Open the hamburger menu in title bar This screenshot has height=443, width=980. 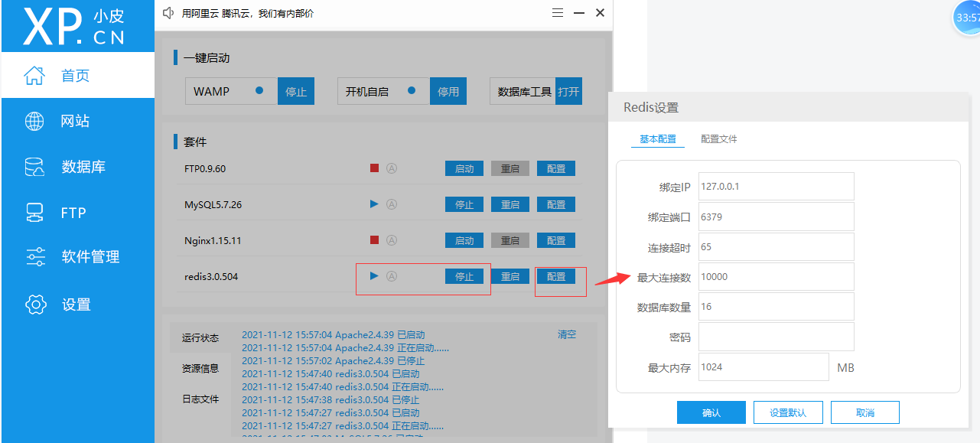[x=558, y=13]
